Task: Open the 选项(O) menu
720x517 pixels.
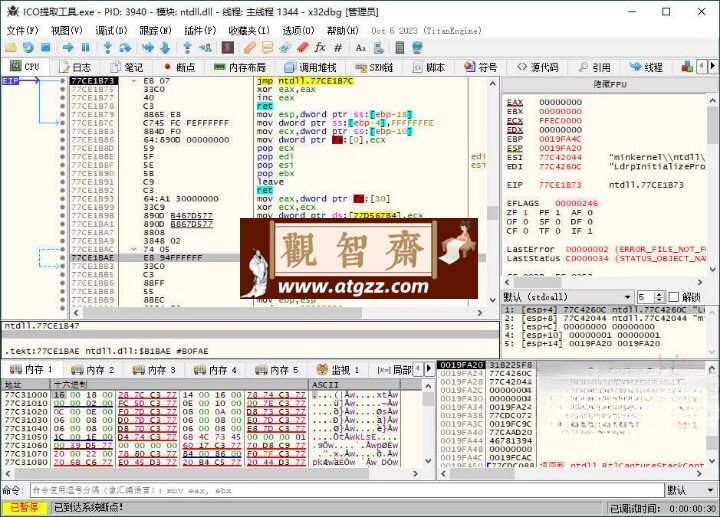Action: 298,31
